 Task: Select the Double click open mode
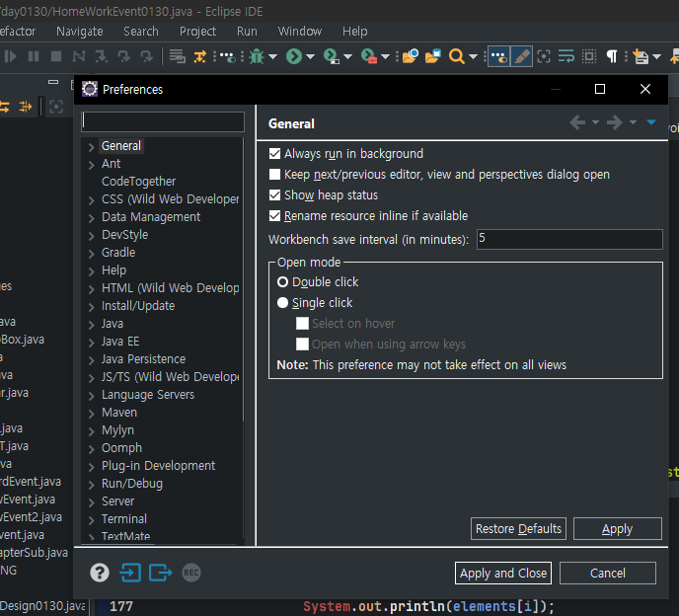point(282,282)
